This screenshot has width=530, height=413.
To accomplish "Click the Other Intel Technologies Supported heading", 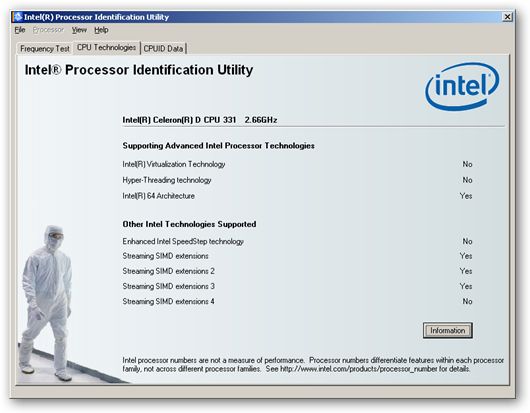I will click(x=189, y=224).
